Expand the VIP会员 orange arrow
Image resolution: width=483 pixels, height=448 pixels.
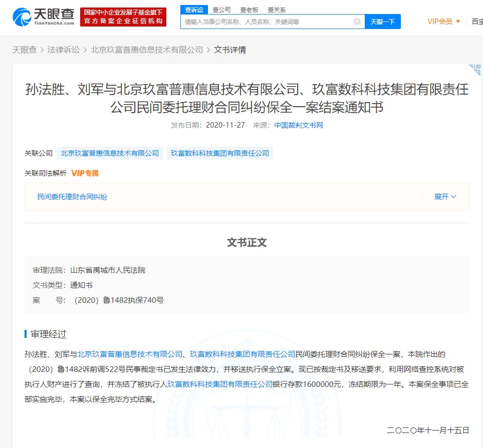pos(458,21)
